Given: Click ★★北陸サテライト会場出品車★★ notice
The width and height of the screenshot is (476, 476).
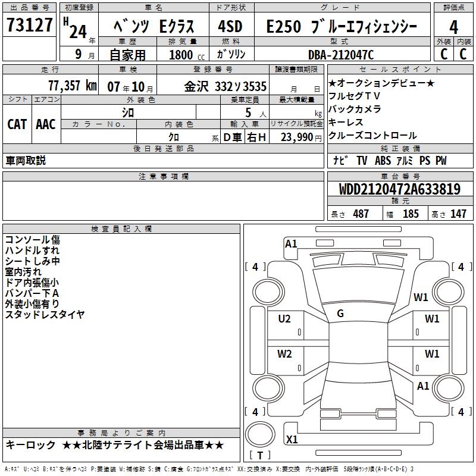Looking at the screenshot, I should pos(143,445).
